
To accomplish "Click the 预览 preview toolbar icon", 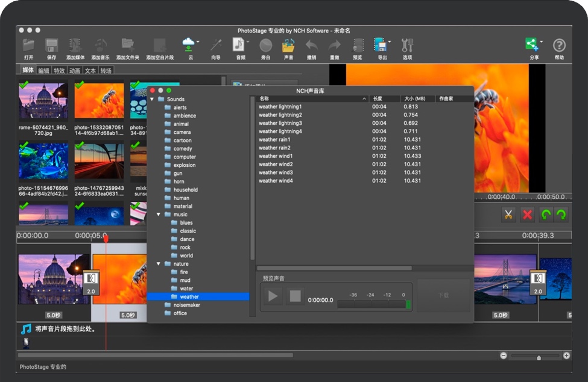I will [358, 46].
